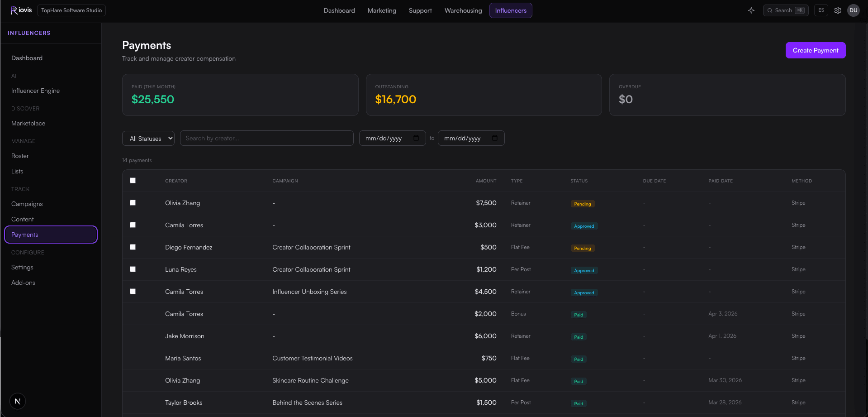Click the Jake Morrison creator name
The width and height of the screenshot is (868, 417).
pos(185,336)
